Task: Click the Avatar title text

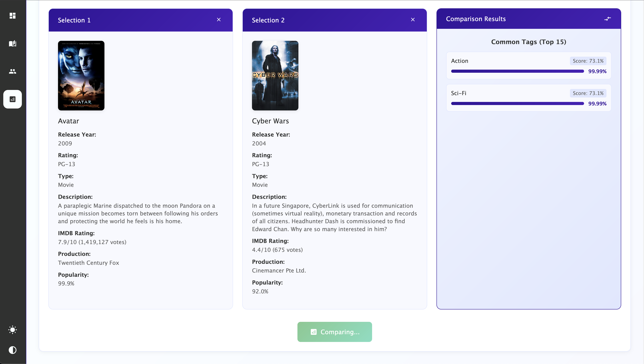Action: click(x=68, y=121)
